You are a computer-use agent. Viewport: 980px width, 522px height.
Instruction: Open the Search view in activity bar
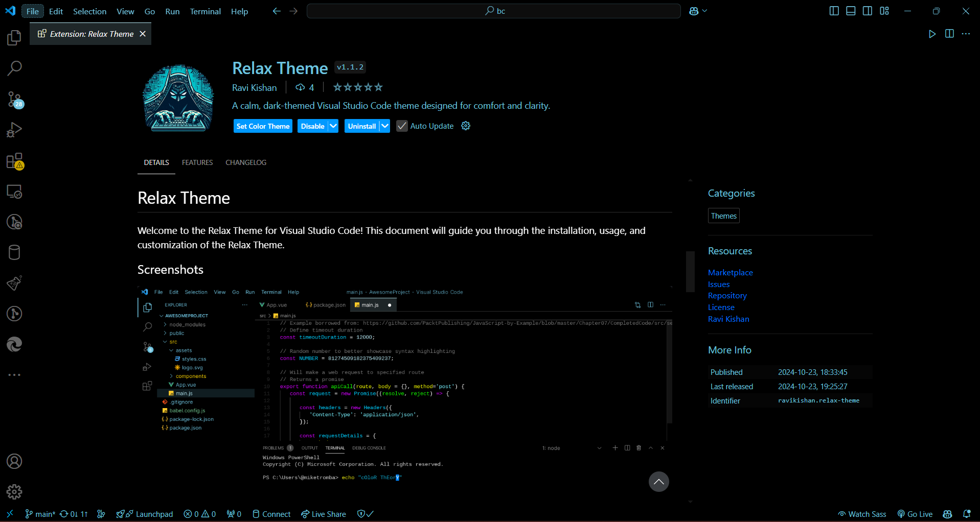pyautogui.click(x=14, y=68)
